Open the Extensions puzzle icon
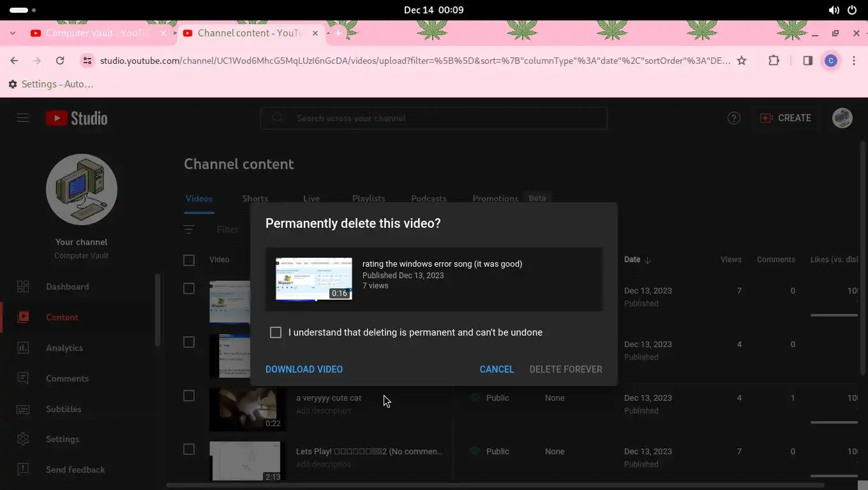Image resolution: width=868 pixels, height=490 pixels. 774,61
